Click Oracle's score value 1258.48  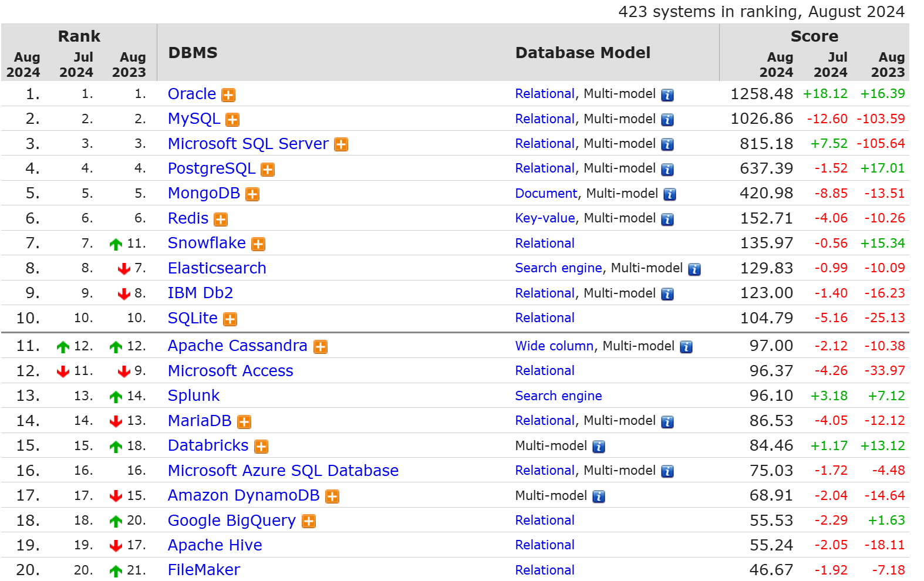[x=762, y=94]
